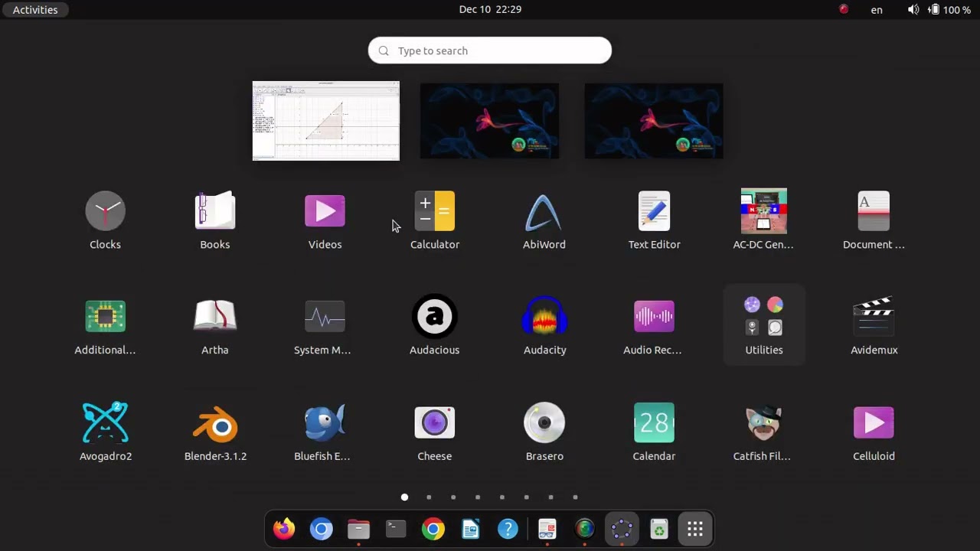Open the Utilities folder

coord(764,326)
